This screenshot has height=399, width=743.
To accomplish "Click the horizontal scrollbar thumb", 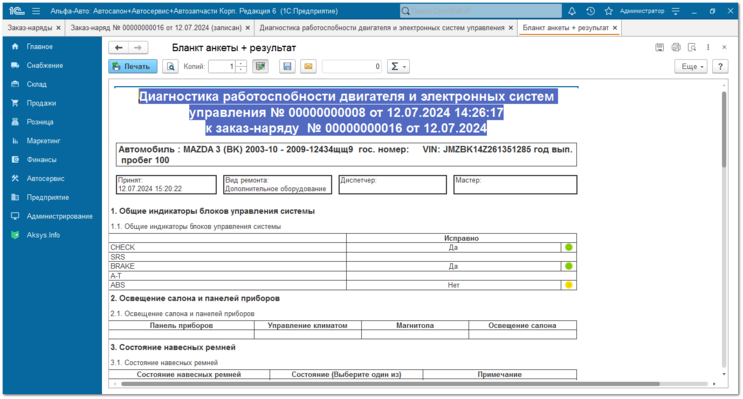I will (390, 384).
